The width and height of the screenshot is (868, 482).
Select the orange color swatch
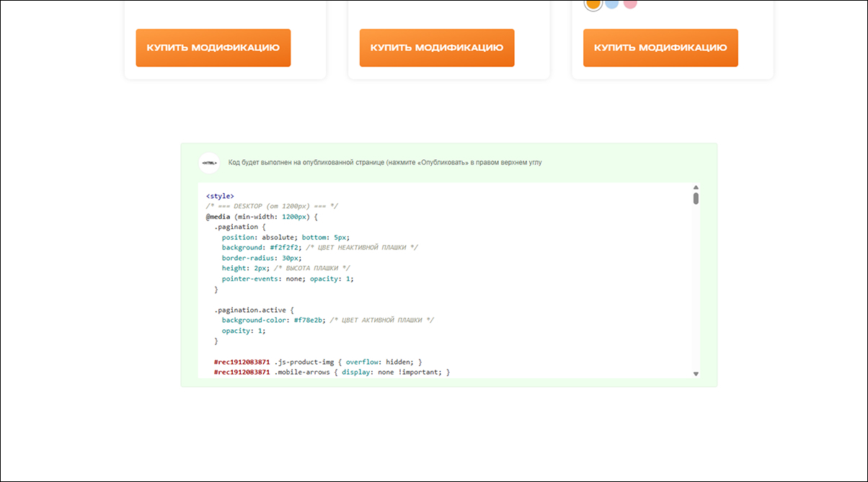pos(593,4)
